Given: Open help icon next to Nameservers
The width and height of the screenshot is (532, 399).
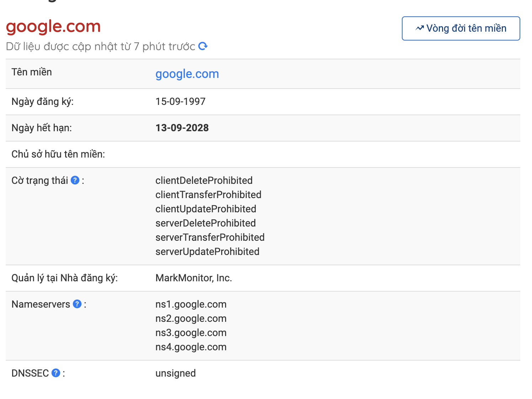Looking at the screenshot, I should point(77,304).
